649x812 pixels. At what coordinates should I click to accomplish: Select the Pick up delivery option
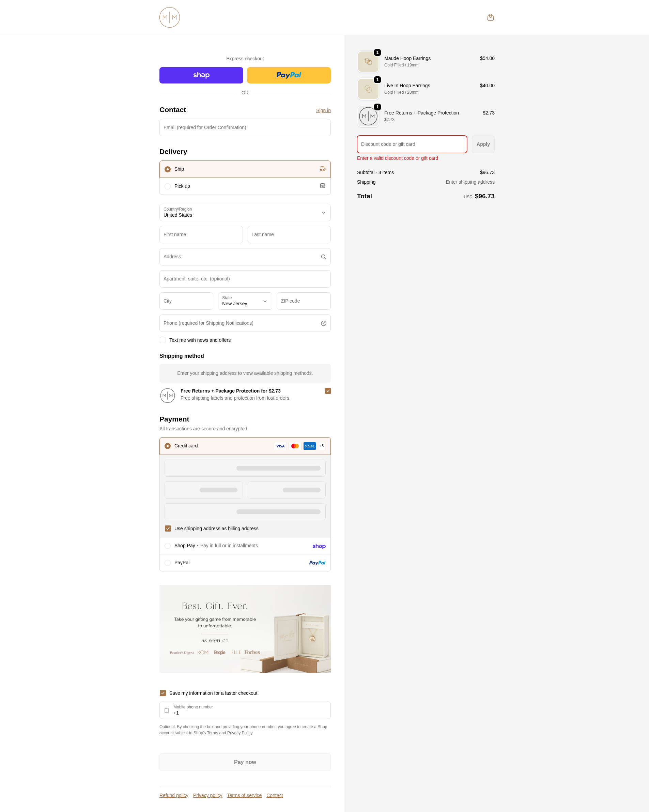coord(245,186)
